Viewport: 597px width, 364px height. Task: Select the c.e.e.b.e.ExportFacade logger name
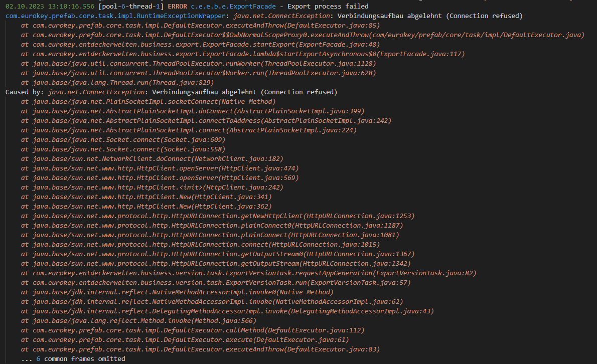tap(233, 7)
